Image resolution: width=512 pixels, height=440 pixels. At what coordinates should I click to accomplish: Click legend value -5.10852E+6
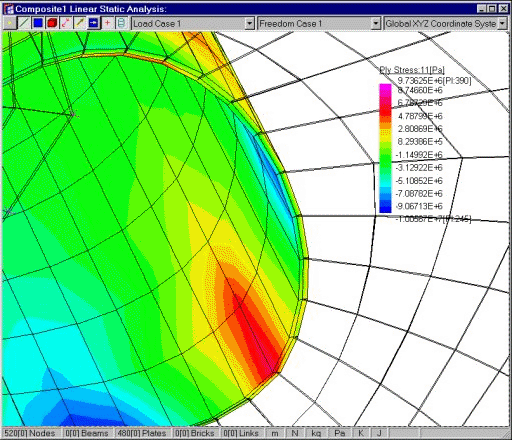click(x=419, y=181)
